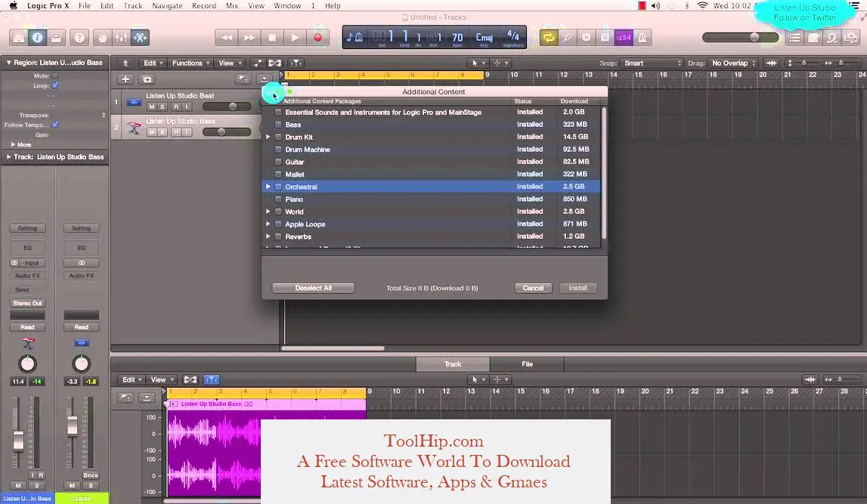Image resolution: width=867 pixels, height=504 pixels.
Task: Toggle the Follow Tempo checkbox
Action: click(55, 125)
